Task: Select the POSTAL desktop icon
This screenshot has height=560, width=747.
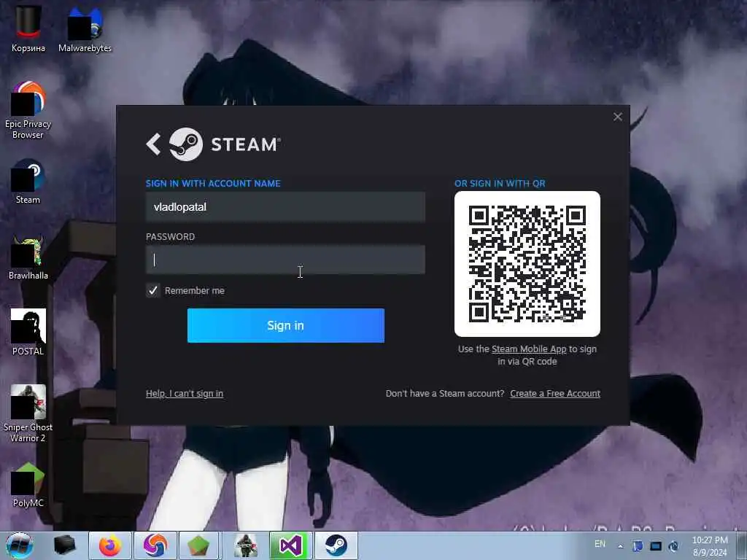Action: pos(28,332)
